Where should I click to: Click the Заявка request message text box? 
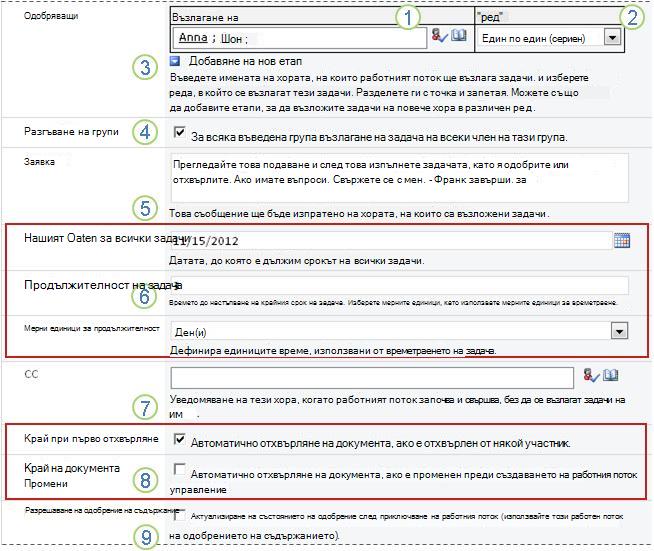point(400,178)
